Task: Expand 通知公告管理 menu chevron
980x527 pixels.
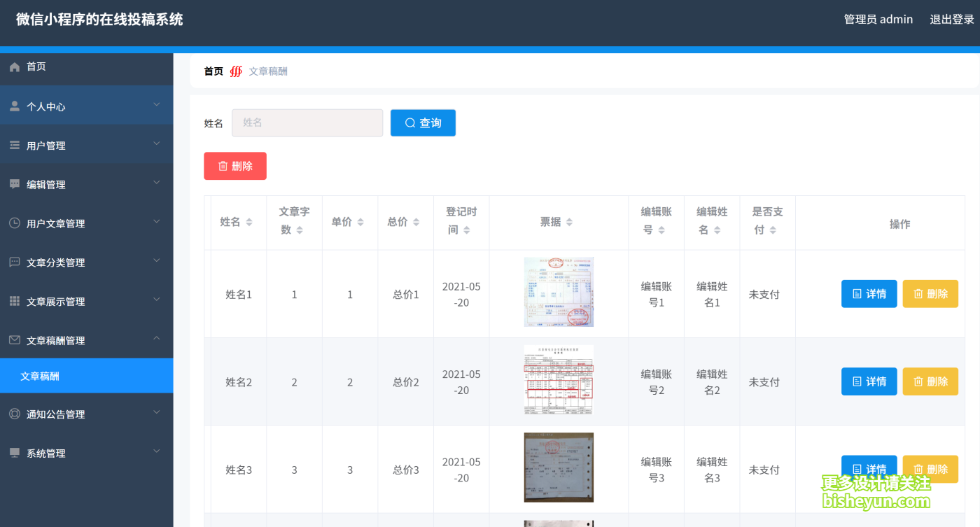Action: point(157,412)
